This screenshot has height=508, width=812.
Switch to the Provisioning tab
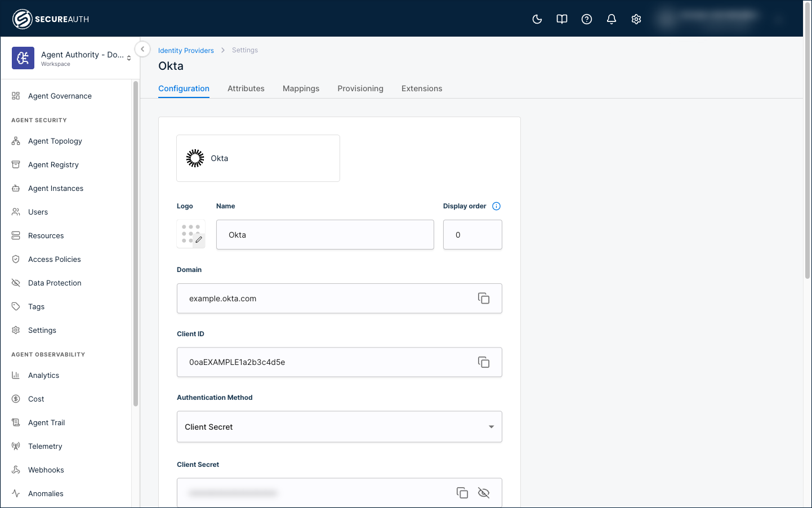click(360, 88)
